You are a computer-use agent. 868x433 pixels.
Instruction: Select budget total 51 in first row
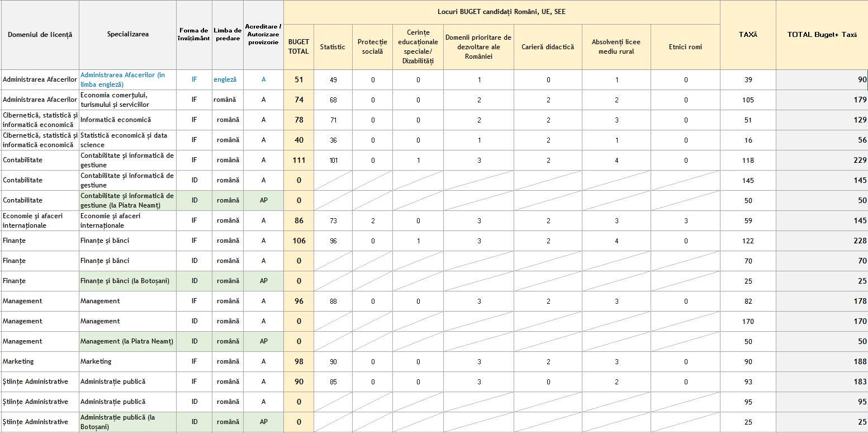298,79
